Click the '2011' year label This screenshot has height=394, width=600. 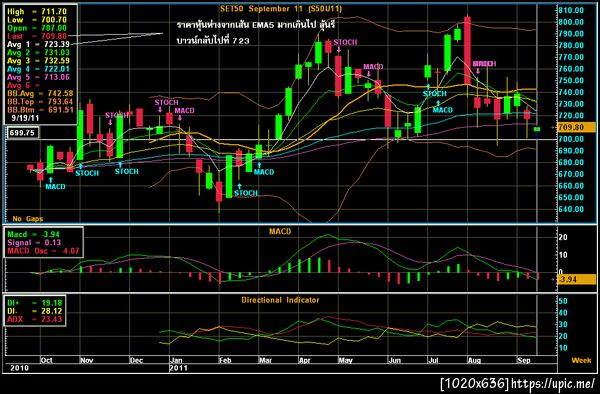pyautogui.click(x=178, y=368)
